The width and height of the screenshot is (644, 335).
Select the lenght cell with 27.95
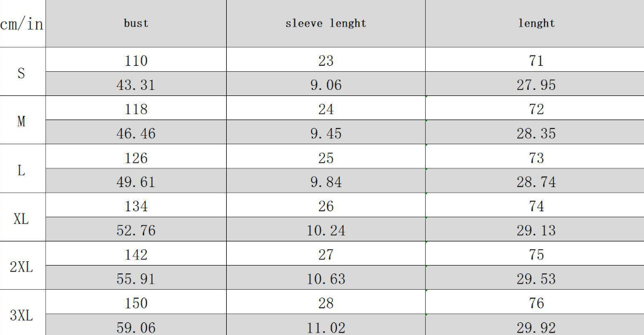click(535, 84)
